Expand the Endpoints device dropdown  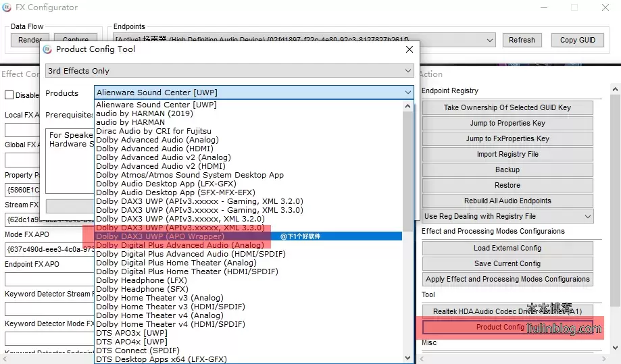click(x=489, y=40)
